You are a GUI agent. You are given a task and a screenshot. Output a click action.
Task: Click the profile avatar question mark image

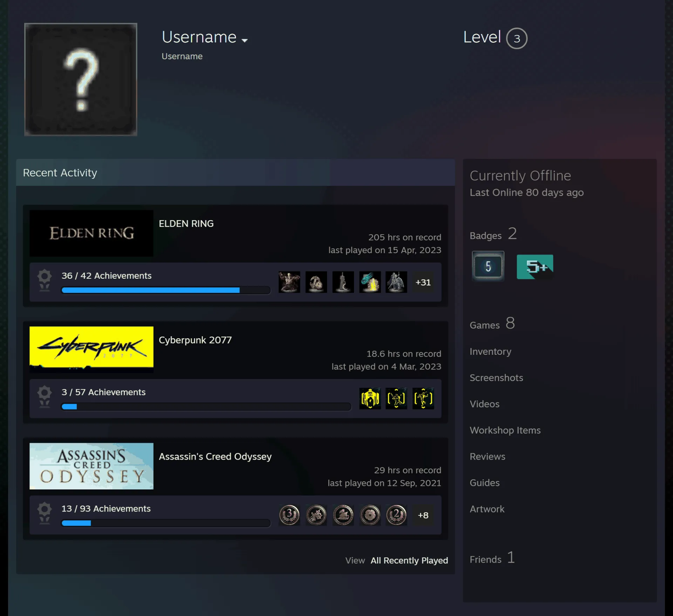[x=81, y=79]
